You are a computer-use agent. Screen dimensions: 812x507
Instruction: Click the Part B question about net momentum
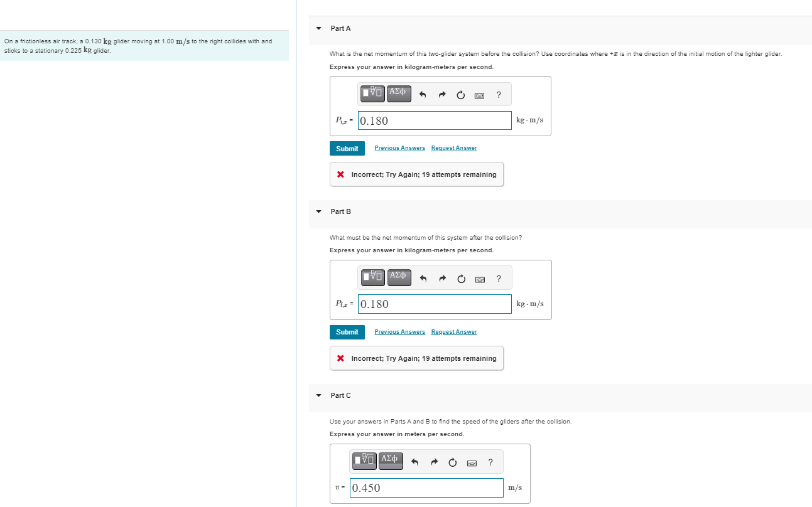(425, 238)
